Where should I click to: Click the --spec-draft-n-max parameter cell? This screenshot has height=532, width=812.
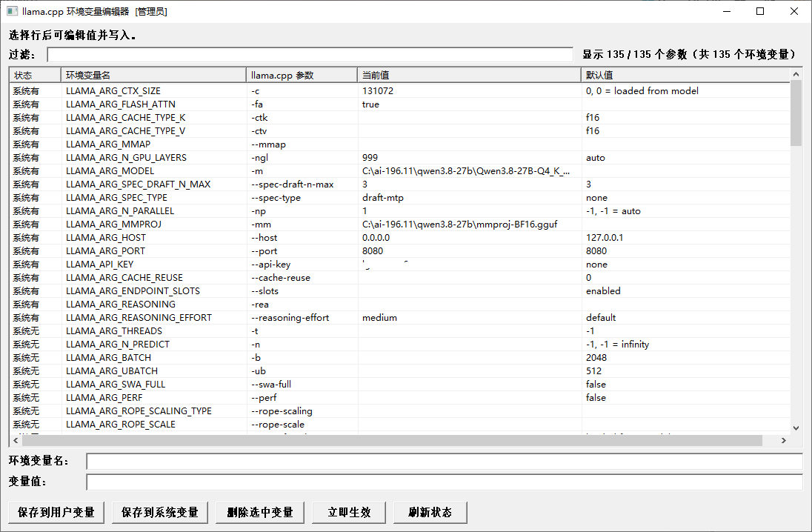292,184
